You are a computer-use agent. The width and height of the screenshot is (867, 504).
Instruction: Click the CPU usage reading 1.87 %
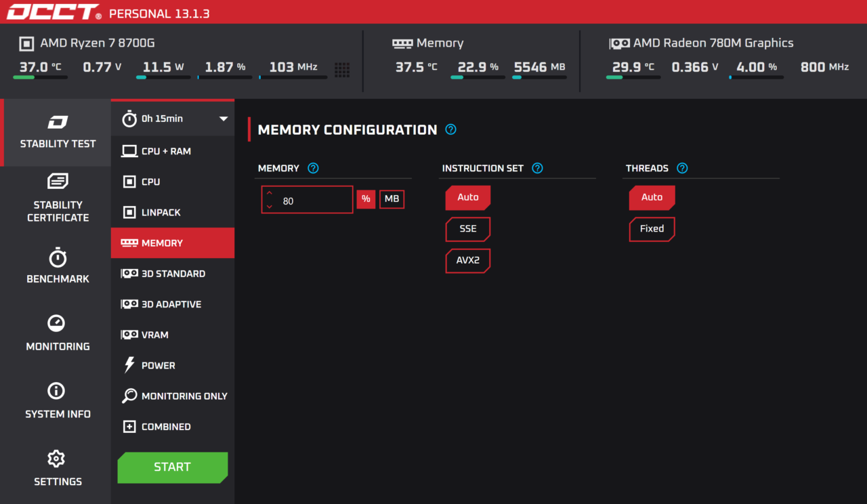(x=225, y=67)
